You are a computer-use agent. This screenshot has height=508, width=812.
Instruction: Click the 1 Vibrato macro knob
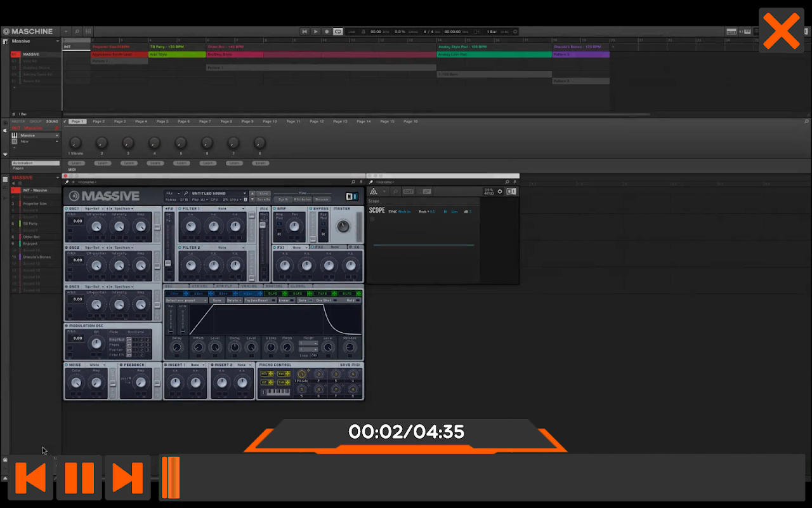75,143
